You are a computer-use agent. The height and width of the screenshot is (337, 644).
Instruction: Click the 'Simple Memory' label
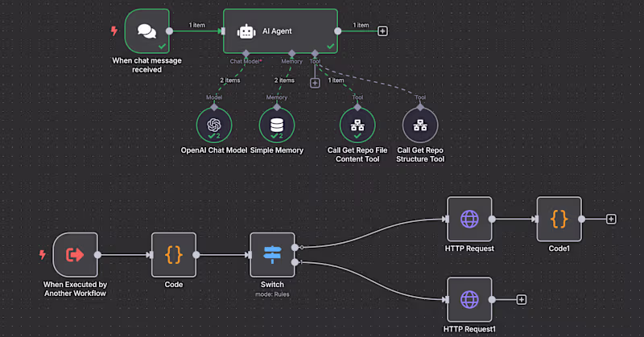277,150
